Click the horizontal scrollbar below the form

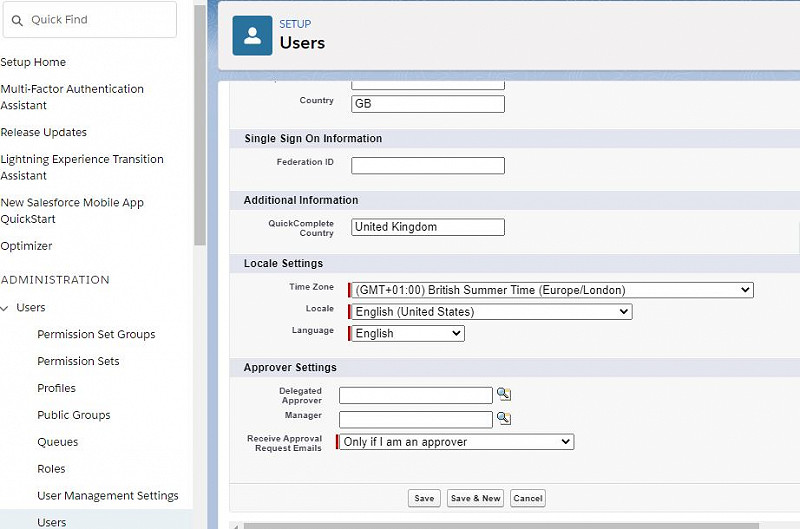pyautogui.click(x=501, y=526)
